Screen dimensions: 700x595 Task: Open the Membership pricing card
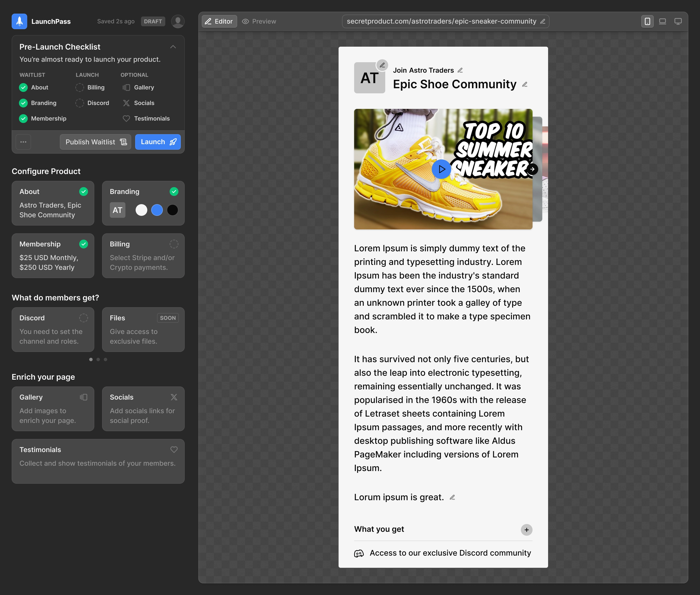[53, 256]
